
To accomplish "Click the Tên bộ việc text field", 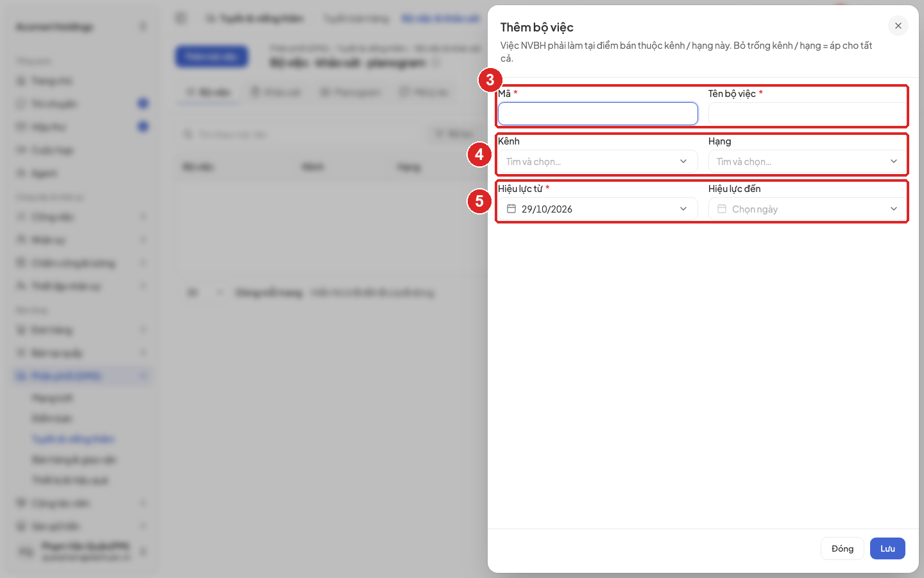I will 809,114.
